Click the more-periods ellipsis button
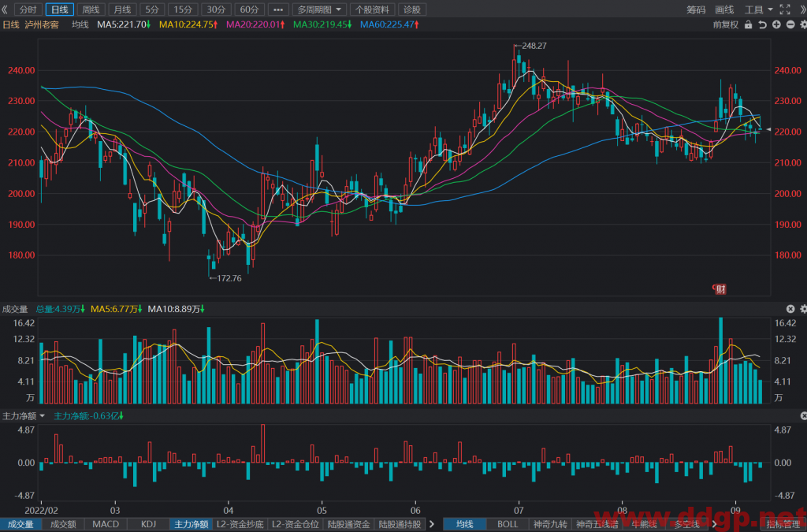Image resolution: width=807 pixels, height=532 pixels. click(278, 9)
